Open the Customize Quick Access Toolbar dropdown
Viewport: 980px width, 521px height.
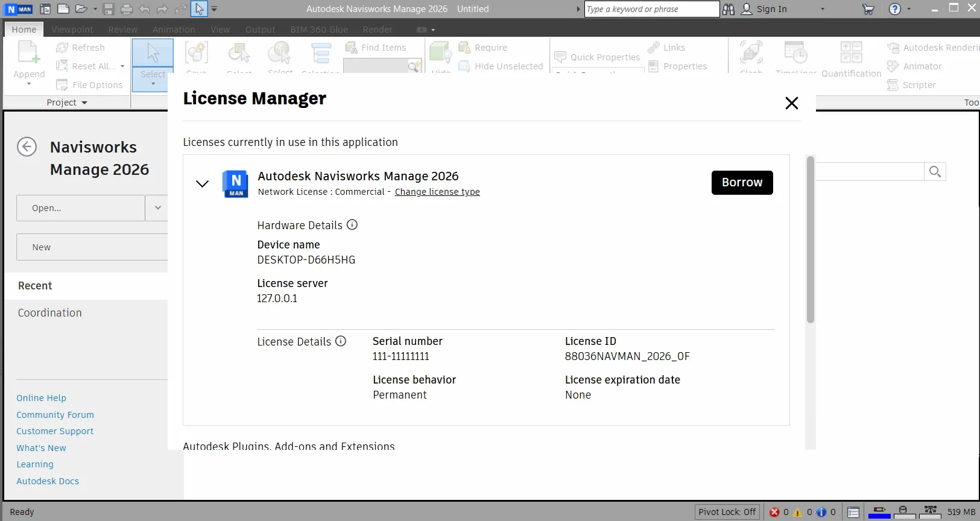tap(214, 9)
